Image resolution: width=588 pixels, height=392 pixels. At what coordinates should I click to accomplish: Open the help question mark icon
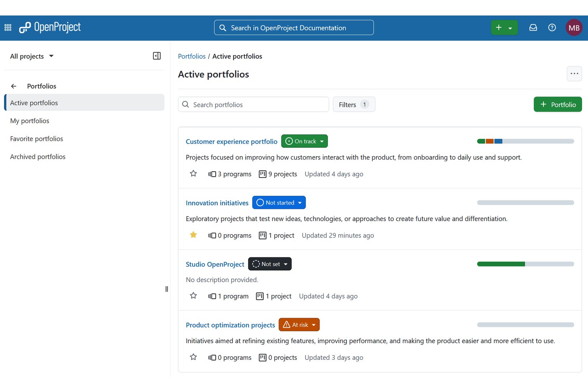click(552, 28)
